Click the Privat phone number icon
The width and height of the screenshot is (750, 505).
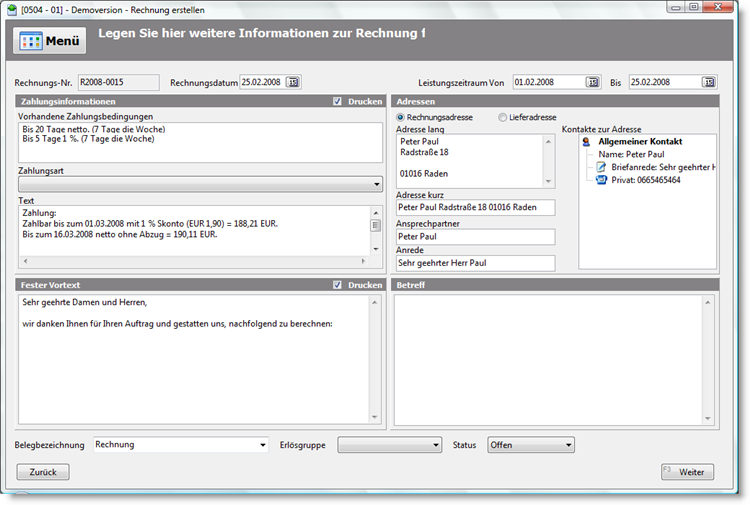coord(601,180)
